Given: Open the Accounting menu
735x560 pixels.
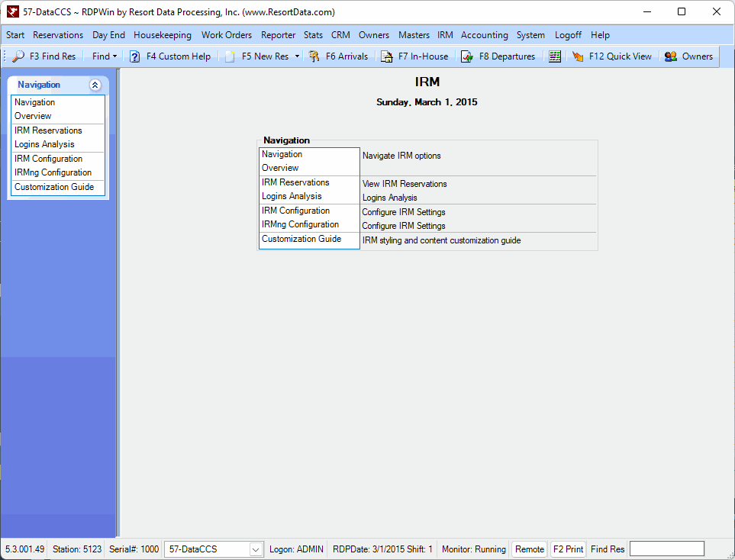Looking at the screenshot, I should (x=484, y=35).
